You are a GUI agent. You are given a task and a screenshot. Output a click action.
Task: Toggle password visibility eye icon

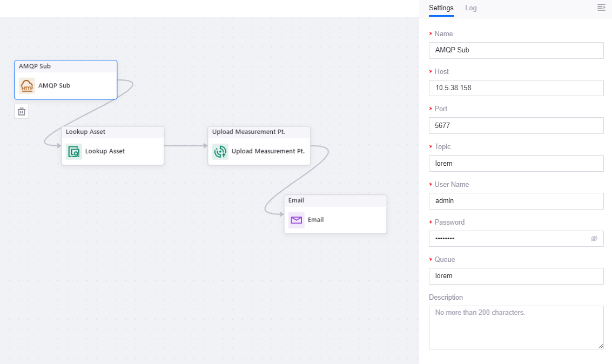pos(594,238)
